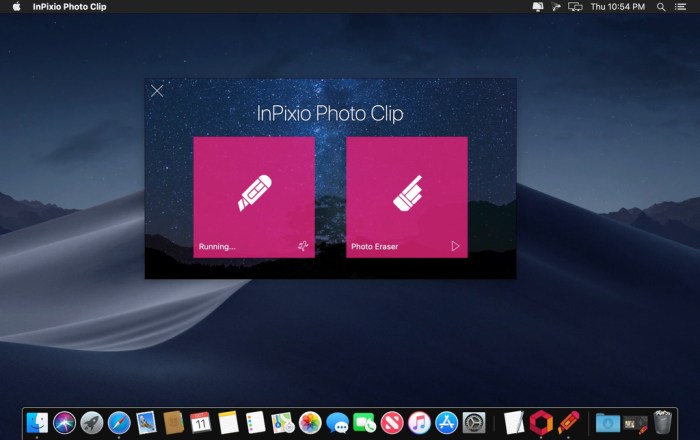This screenshot has height=440, width=700.
Task: Open the InPixio Photo Clip menu
Action: click(x=69, y=7)
